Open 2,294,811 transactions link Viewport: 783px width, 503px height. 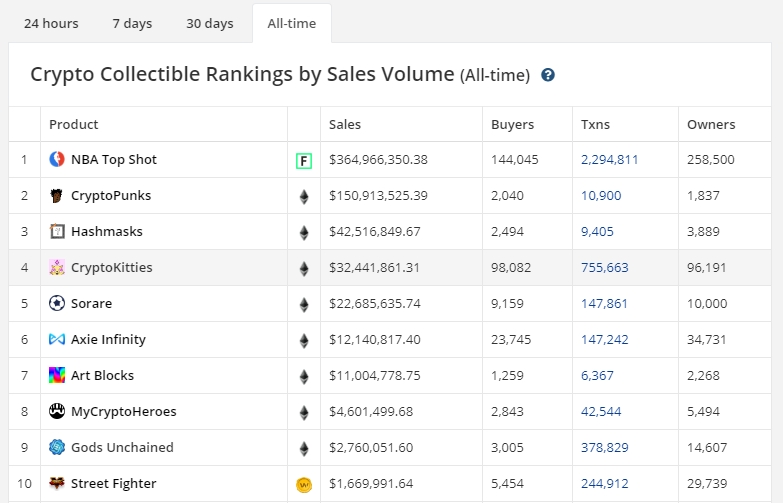pyautogui.click(x=610, y=159)
